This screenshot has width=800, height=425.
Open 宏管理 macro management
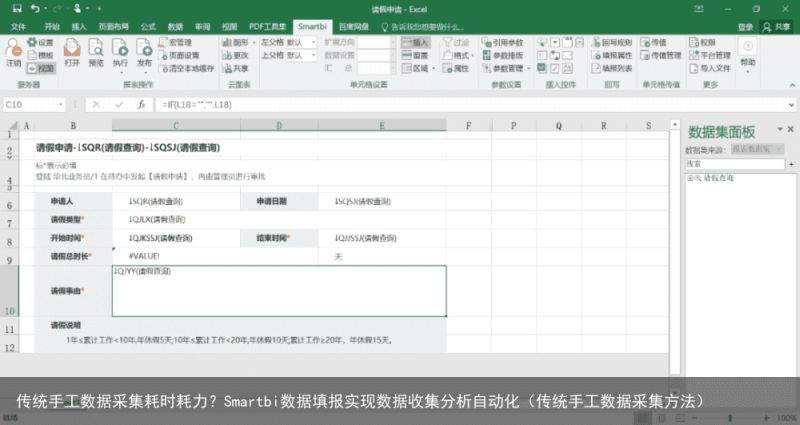coord(175,42)
